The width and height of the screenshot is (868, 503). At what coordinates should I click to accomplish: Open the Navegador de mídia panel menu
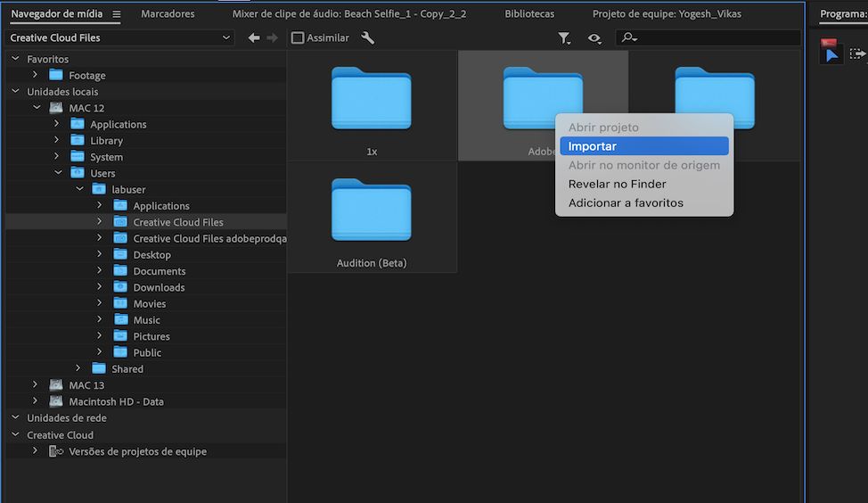point(117,14)
